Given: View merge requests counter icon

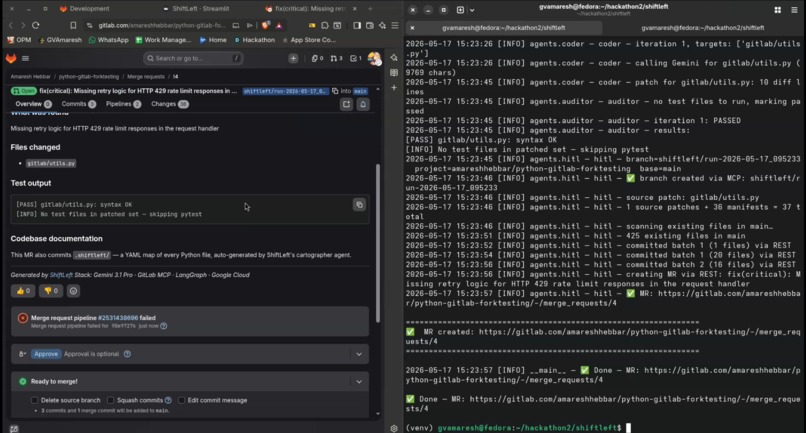Looking at the screenshot, I should click(x=336, y=59).
